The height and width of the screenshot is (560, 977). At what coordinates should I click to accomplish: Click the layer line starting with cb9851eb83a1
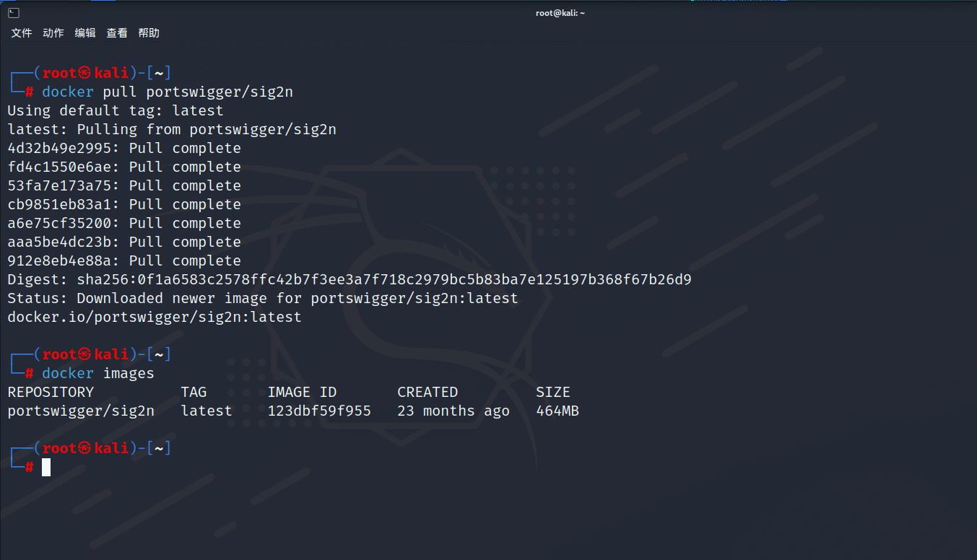pos(124,204)
